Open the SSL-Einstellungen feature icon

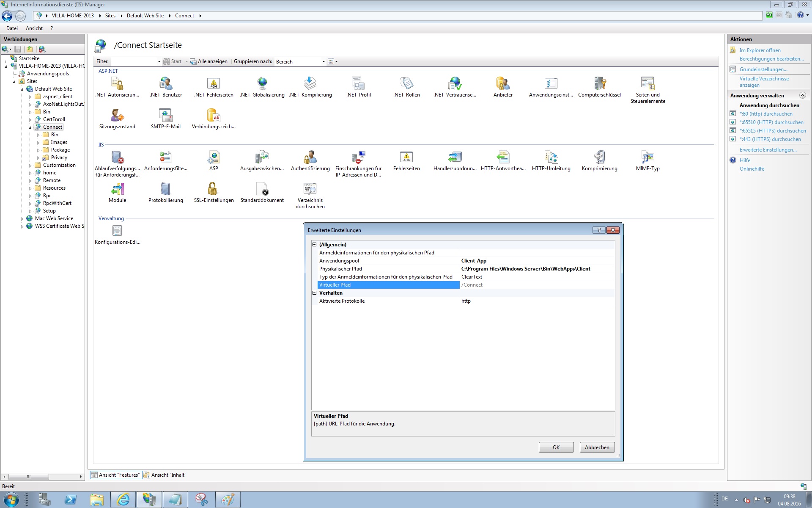click(213, 189)
